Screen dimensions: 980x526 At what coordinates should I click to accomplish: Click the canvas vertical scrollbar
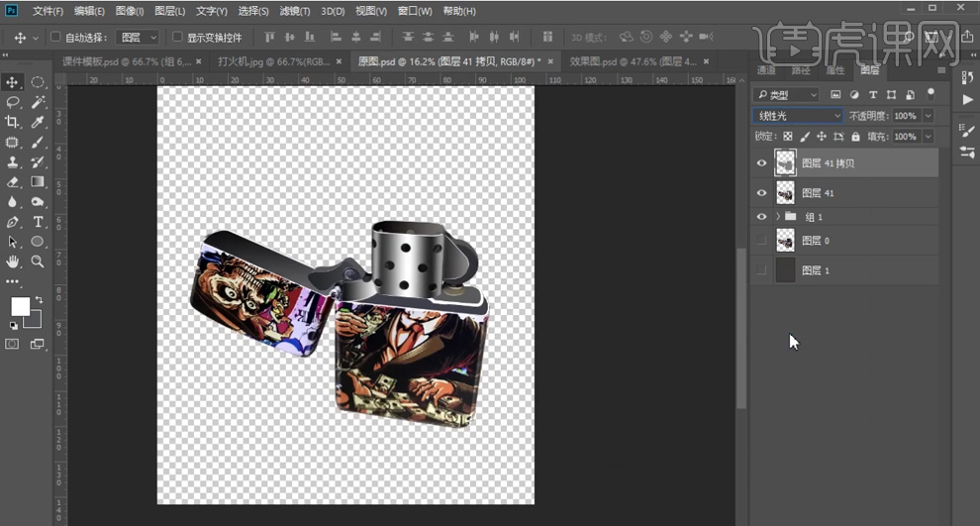(741, 328)
